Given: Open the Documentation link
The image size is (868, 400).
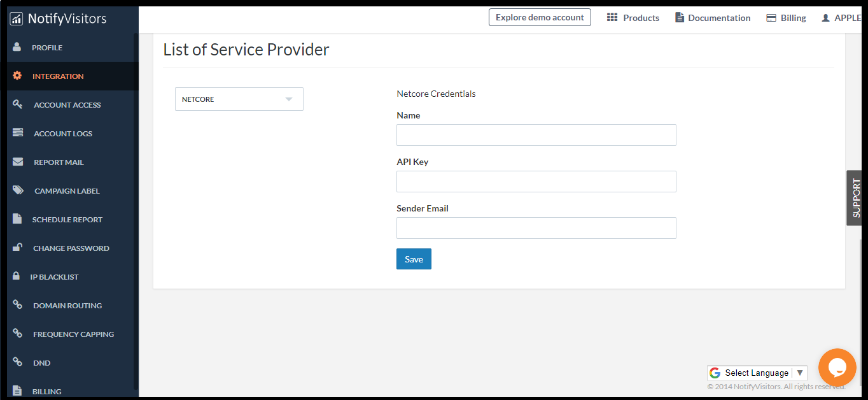Looking at the screenshot, I should click(x=713, y=18).
